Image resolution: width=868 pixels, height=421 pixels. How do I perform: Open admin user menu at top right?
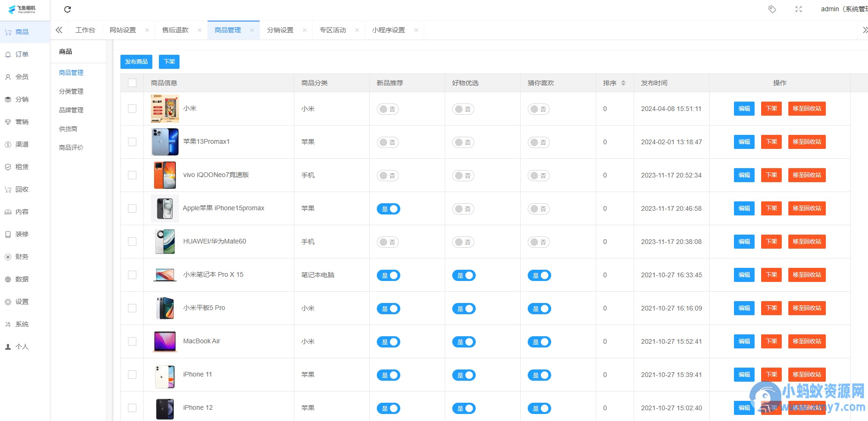(x=844, y=9)
